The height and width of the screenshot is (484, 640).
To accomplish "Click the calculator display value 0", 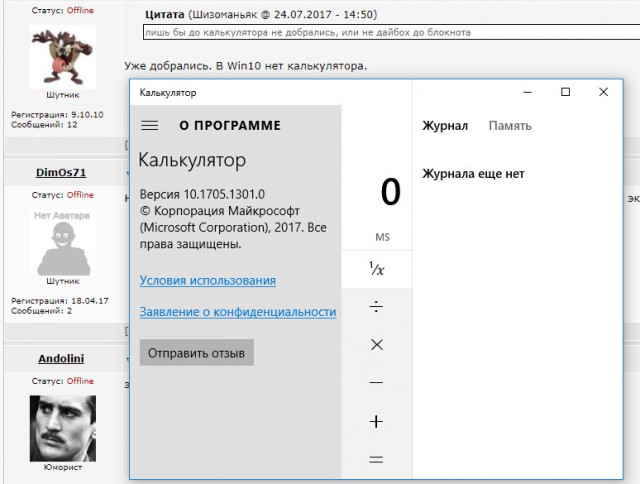I will (x=391, y=191).
